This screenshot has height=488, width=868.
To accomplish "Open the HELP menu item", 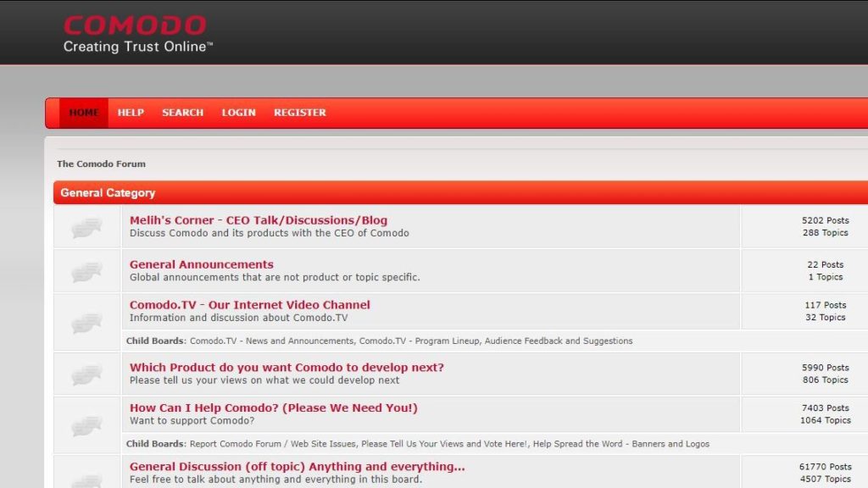I will 131,113.
